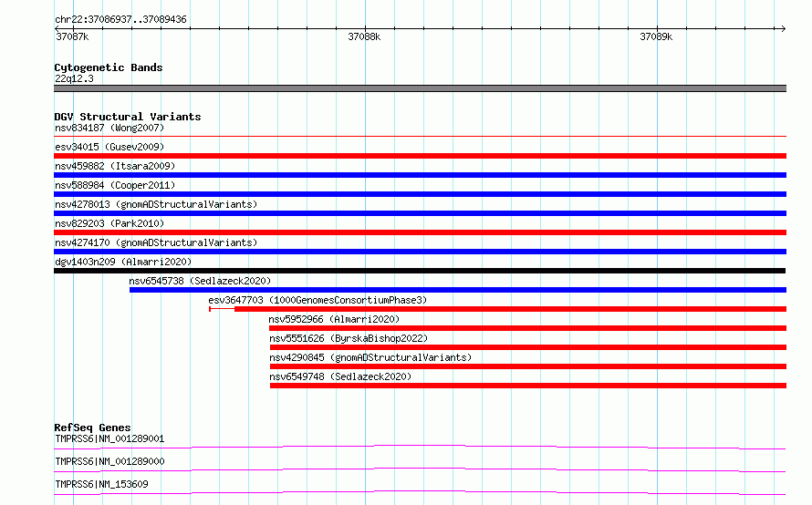Click the 37088k ruler position label
812x505 pixels.
click(364, 36)
